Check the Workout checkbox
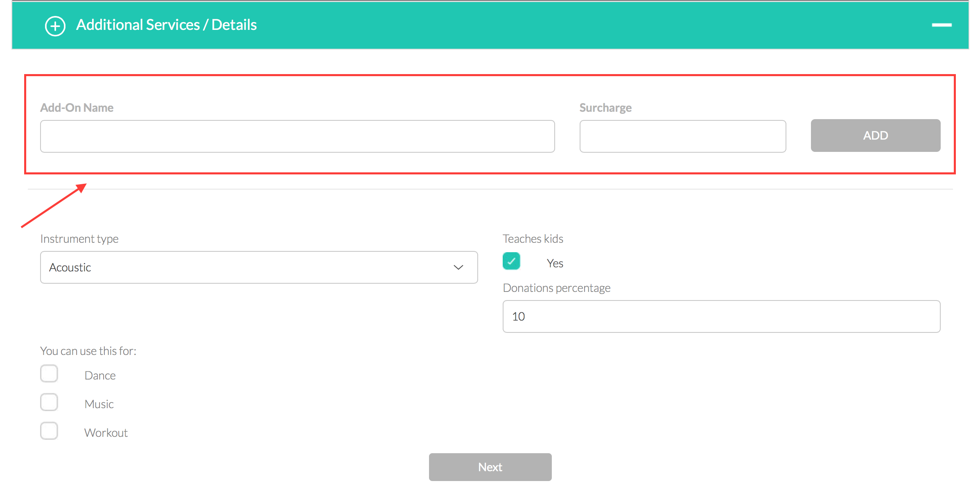Viewport: 980px width, 488px height. [x=49, y=431]
